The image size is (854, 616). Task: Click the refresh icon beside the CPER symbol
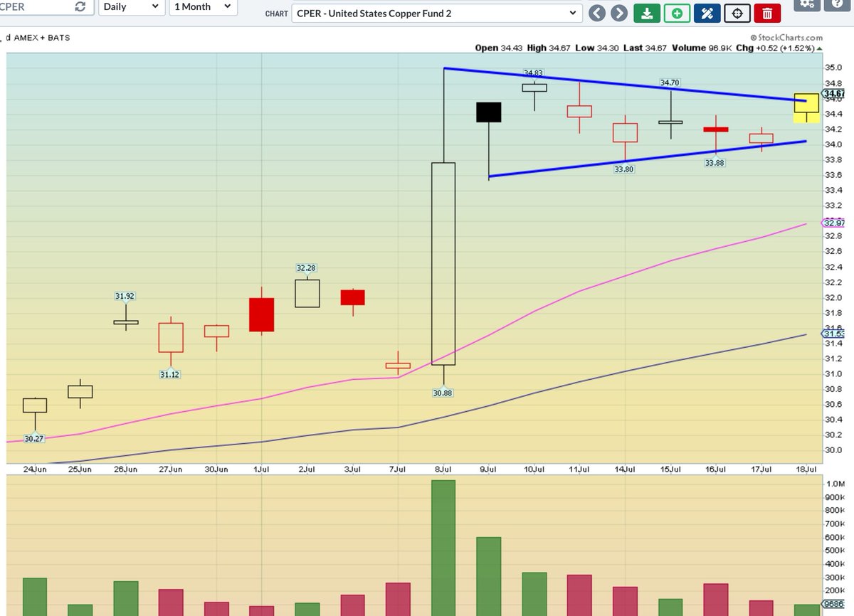point(80,6)
